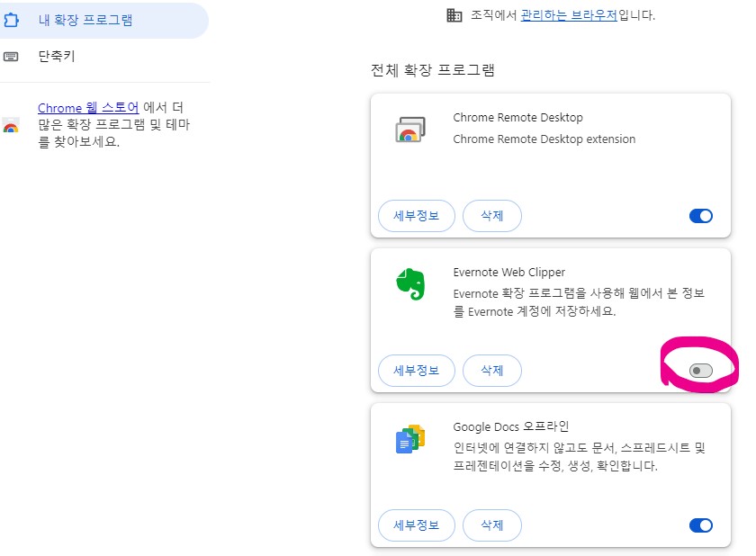Click the description starting with Evernote 확장 프로그램을
This screenshot has width=756, height=556.
(579, 302)
